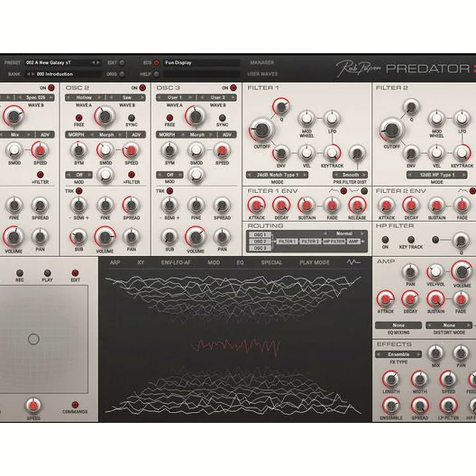Toggle the HELP switch
The image size is (476, 476).
(156, 74)
